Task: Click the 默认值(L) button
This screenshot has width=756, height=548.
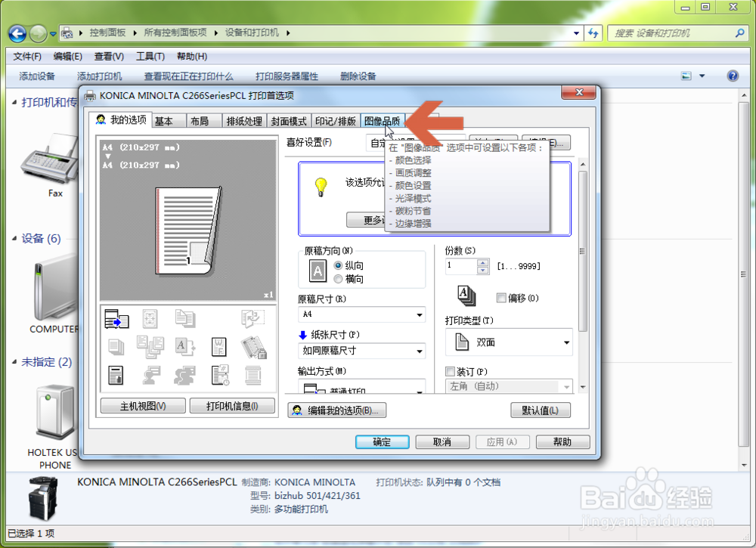Action: pos(541,410)
